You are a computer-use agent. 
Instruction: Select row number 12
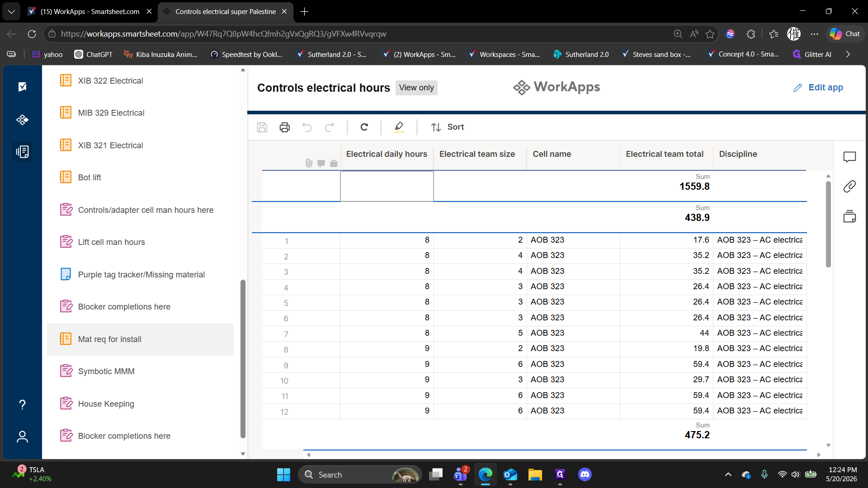point(284,412)
